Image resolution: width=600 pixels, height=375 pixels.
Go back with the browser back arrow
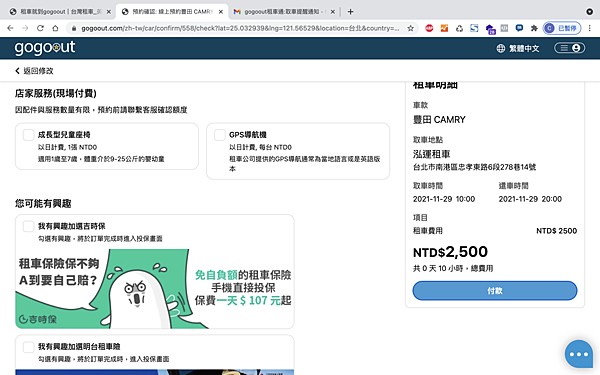click(10, 28)
